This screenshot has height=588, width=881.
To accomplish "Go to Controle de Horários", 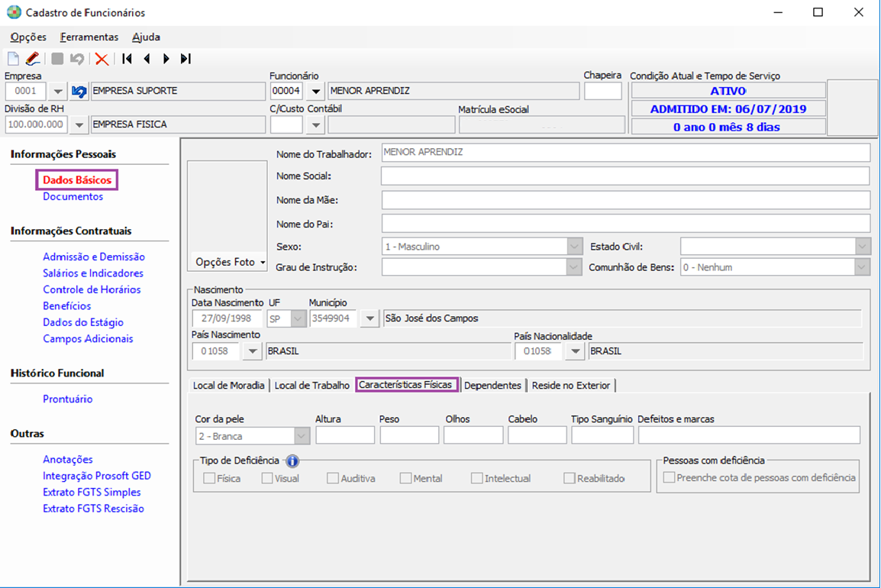I will 92,289.
